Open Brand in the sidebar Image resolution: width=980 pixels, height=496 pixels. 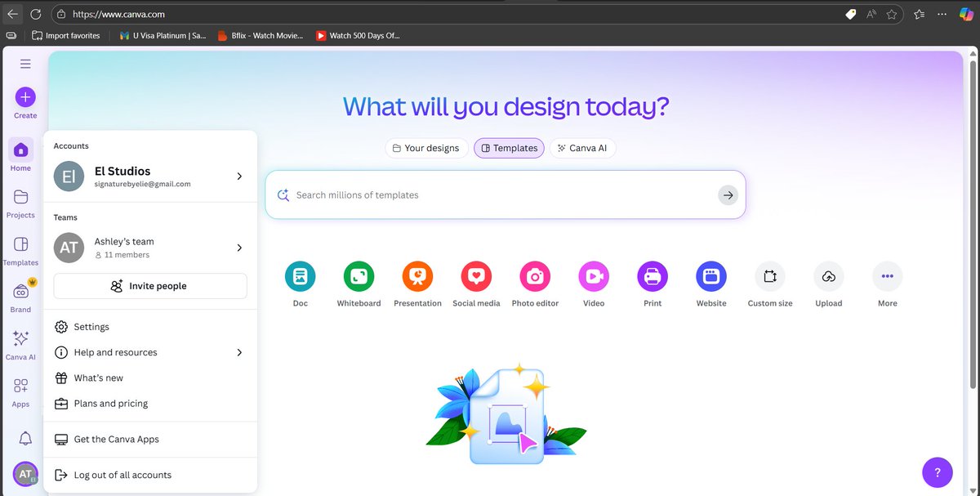[20, 297]
